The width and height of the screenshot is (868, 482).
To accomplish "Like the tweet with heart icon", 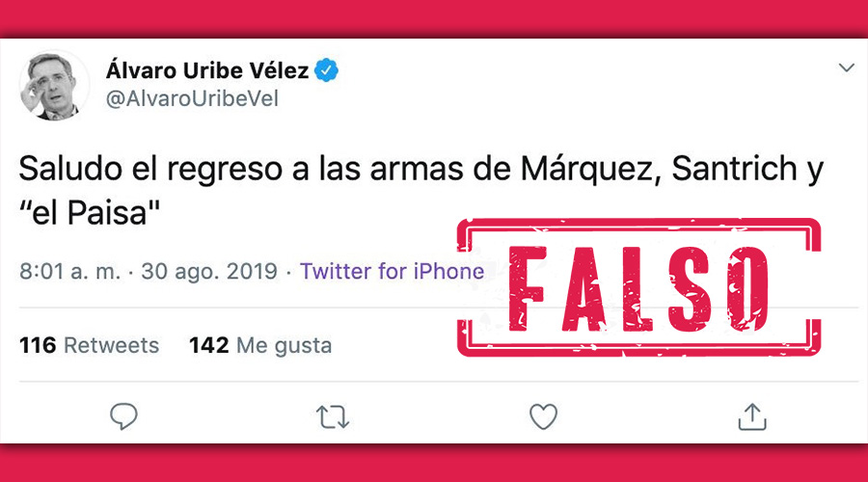I will coord(543,416).
